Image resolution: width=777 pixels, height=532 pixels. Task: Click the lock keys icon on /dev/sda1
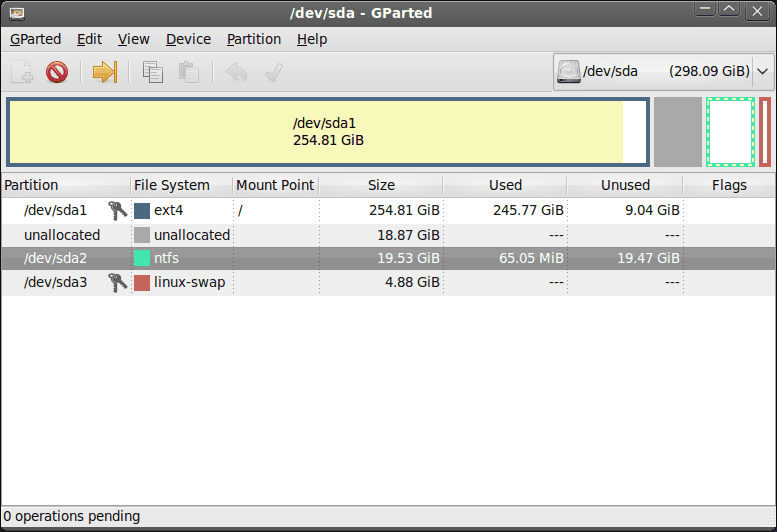(x=117, y=211)
